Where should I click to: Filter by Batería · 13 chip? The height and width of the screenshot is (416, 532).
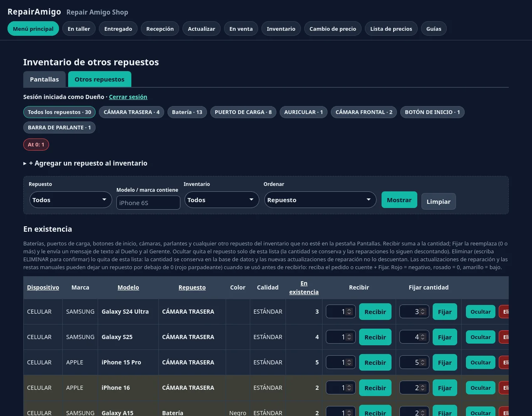tap(187, 112)
